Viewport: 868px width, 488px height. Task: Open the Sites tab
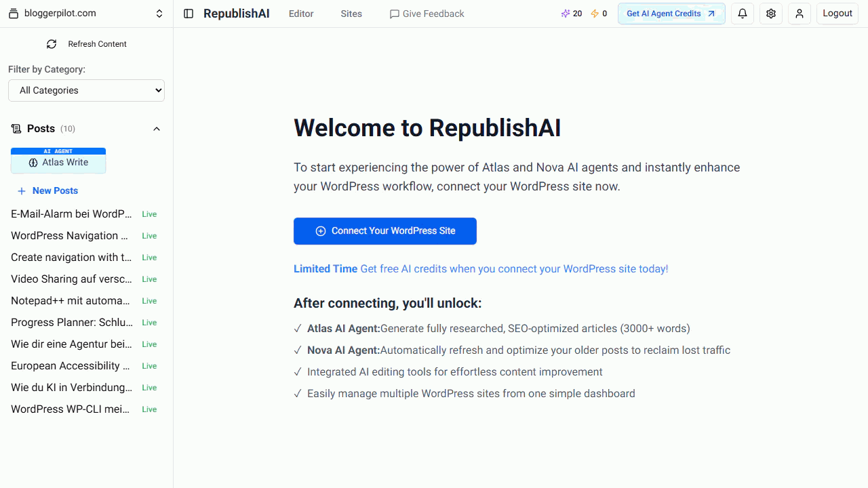click(351, 14)
